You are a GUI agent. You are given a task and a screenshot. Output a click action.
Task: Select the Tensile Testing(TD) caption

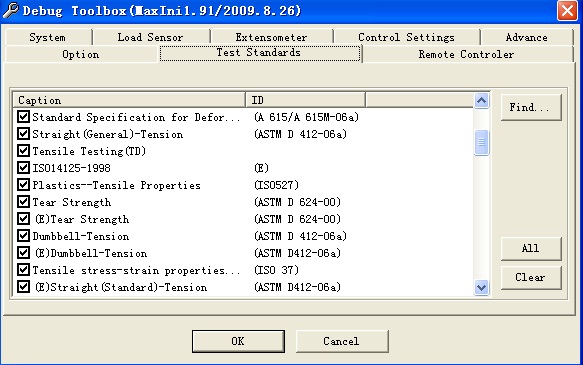[89, 151]
